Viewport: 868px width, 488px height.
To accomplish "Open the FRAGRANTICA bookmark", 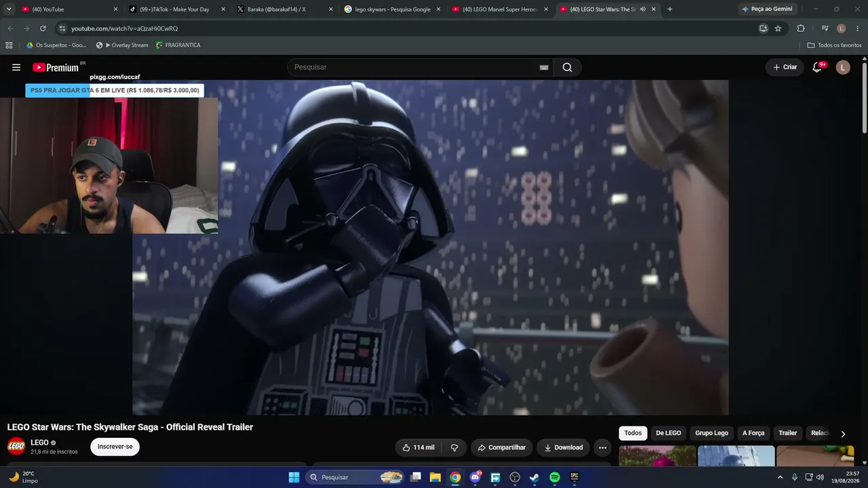I will pyautogui.click(x=178, y=45).
